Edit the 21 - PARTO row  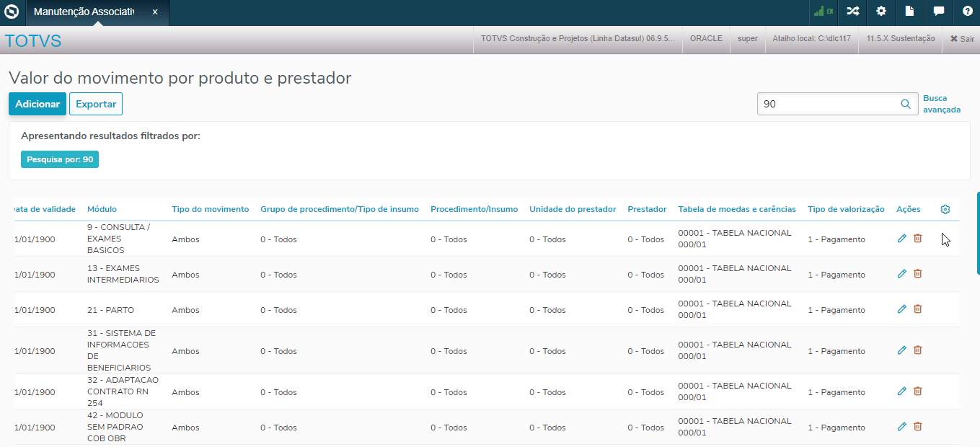tap(901, 309)
